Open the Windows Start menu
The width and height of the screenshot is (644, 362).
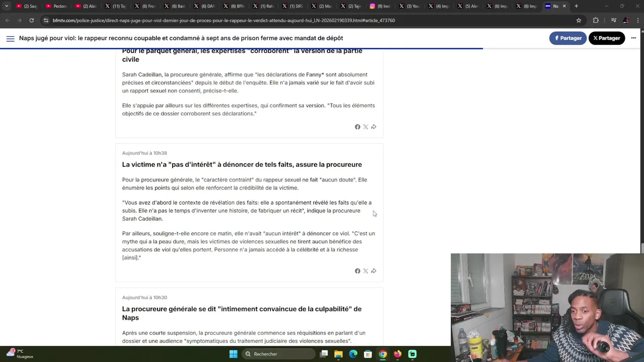point(233,354)
